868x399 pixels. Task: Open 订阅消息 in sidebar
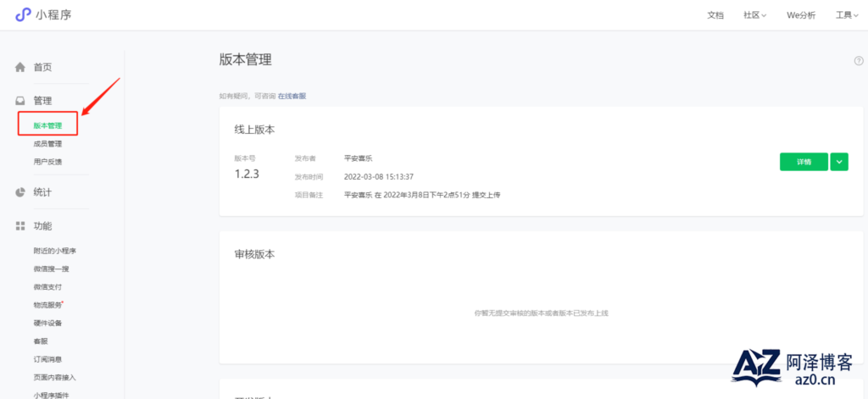[47, 359]
